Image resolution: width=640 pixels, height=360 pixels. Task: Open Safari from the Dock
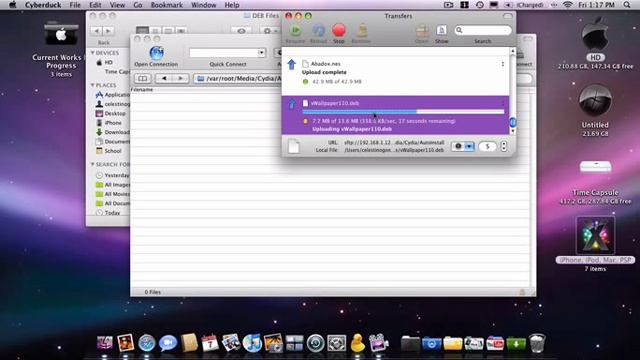147,343
